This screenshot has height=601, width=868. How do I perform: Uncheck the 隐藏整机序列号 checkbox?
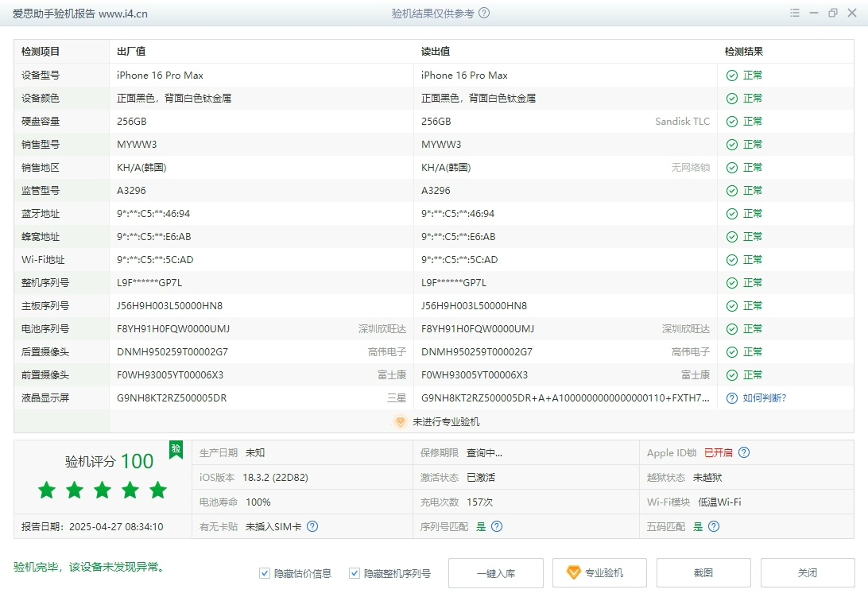tap(355, 573)
